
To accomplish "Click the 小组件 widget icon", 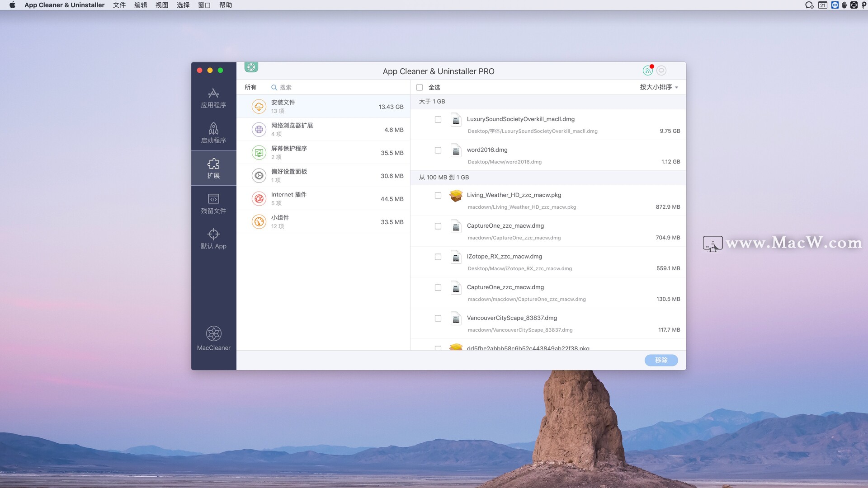I will (259, 222).
